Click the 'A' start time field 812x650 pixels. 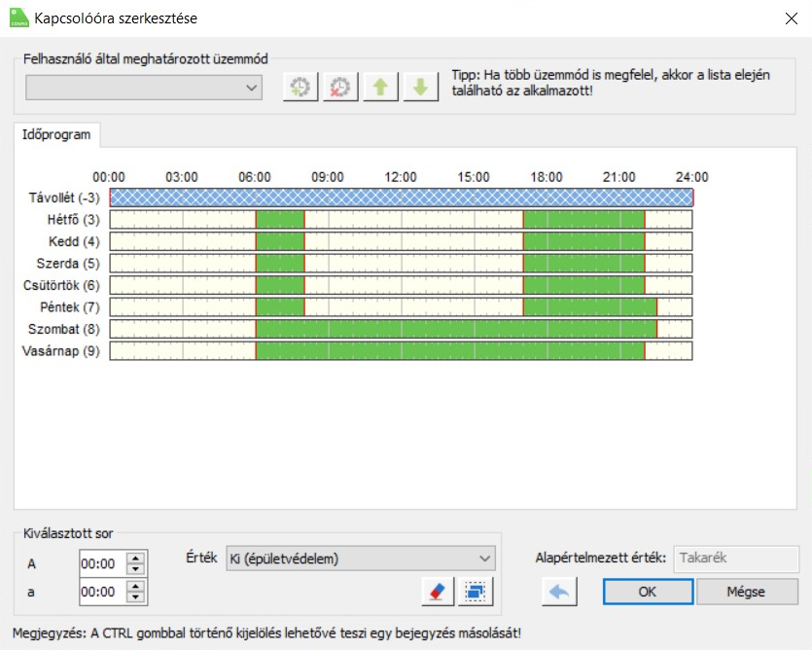click(103, 563)
